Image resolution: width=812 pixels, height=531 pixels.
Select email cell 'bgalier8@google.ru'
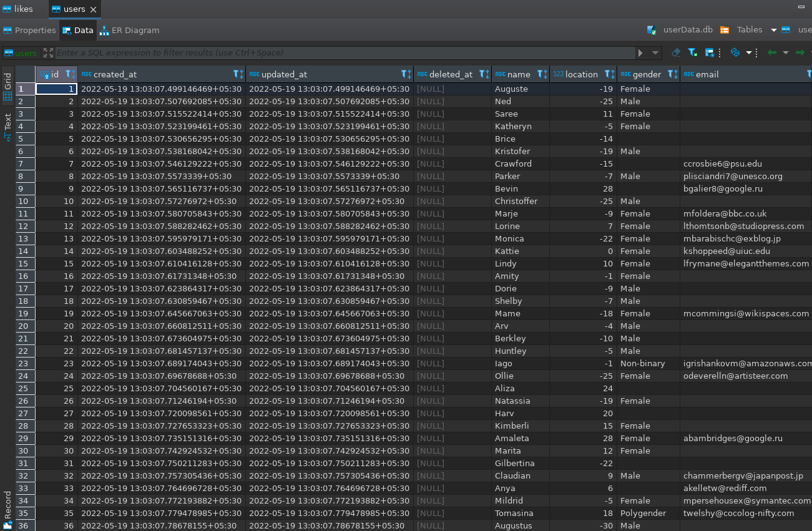coord(746,188)
